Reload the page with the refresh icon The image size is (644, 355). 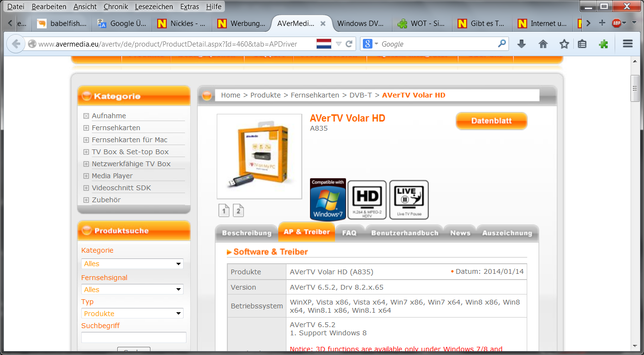(349, 44)
